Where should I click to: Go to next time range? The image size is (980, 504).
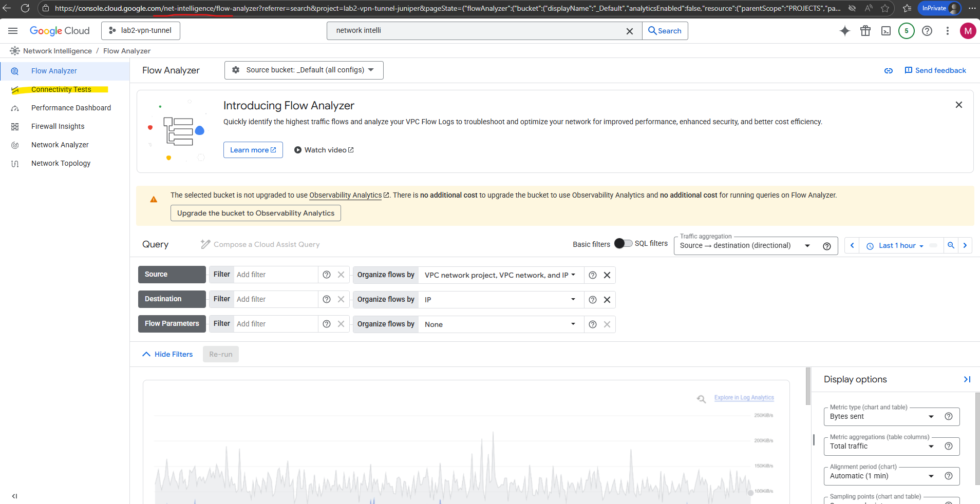pyautogui.click(x=965, y=245)
